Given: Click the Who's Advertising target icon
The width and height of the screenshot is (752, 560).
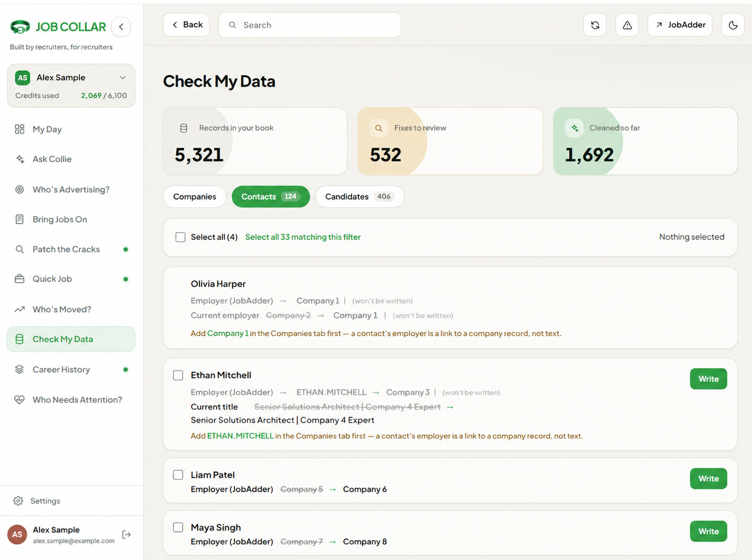Looking at the screenshot, I should [20, 189].
